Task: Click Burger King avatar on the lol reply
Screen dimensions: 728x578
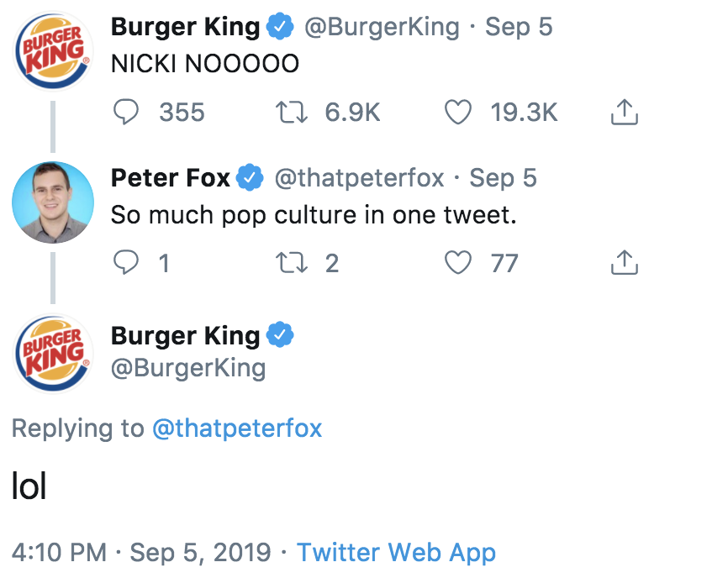Action: point(53,353)
